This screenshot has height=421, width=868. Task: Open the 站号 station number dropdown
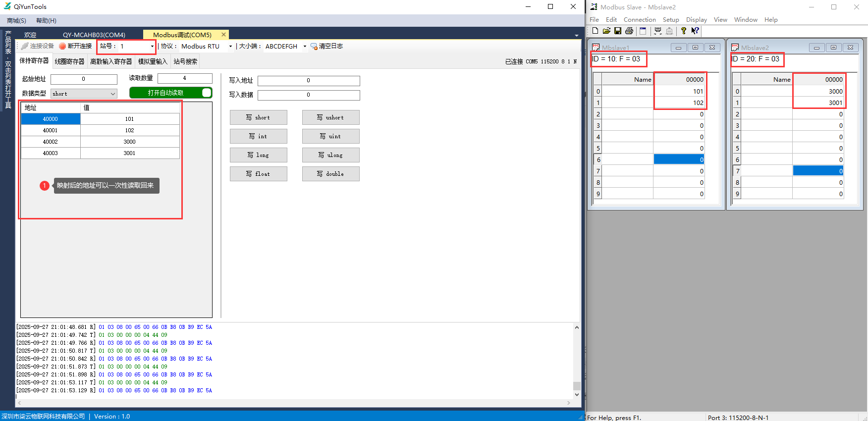pos(152,46)
